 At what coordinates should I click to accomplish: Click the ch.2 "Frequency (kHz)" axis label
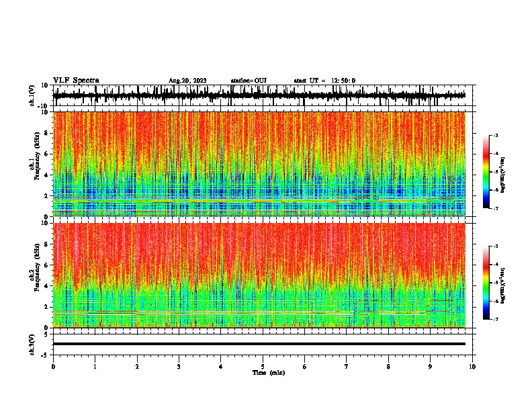tap(37, 267)
